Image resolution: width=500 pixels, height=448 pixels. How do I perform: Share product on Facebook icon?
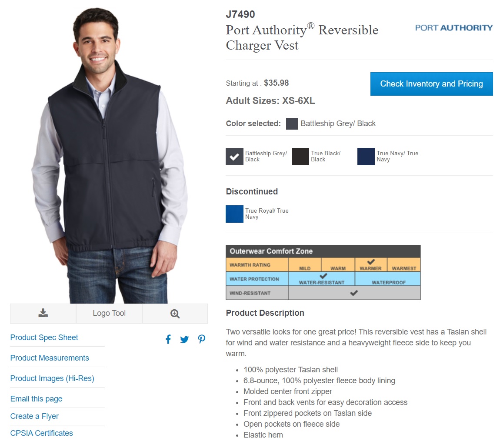tap(168, 339)
